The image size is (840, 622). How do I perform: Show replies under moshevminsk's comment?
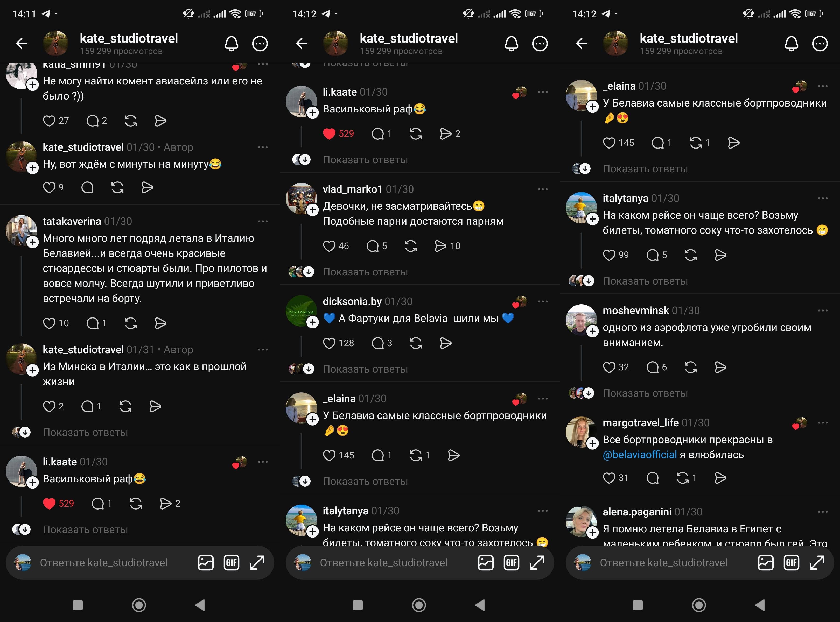(x=645, y=393)
